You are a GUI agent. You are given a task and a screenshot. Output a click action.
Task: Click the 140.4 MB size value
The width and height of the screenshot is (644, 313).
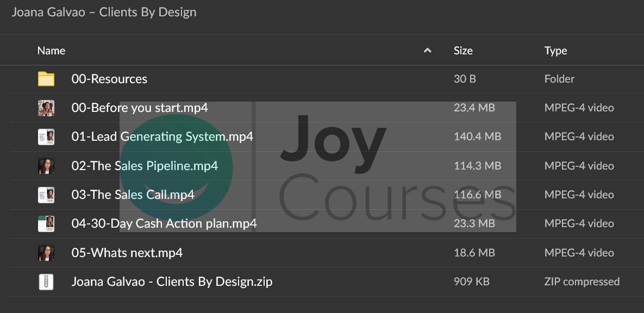(477, 137)
